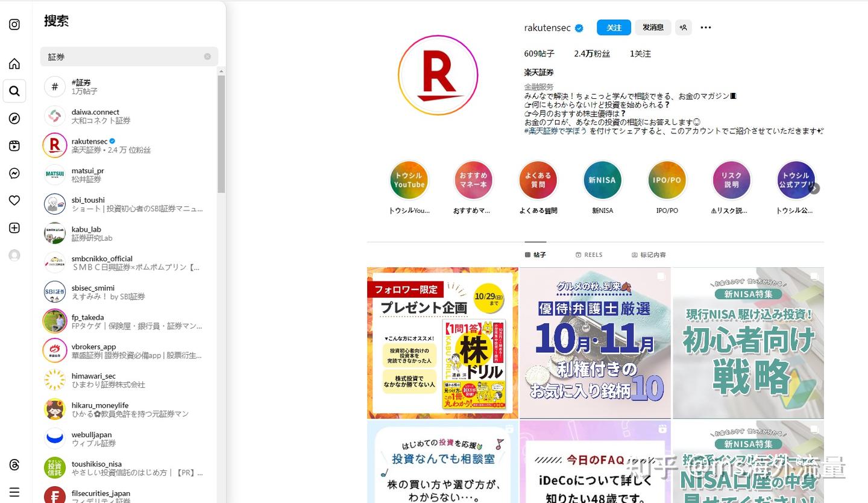Open the Explore compass icon
Image resolution: width=868 pixels, height=503 pixels.
pyautogui.click(x=14, y=119)
